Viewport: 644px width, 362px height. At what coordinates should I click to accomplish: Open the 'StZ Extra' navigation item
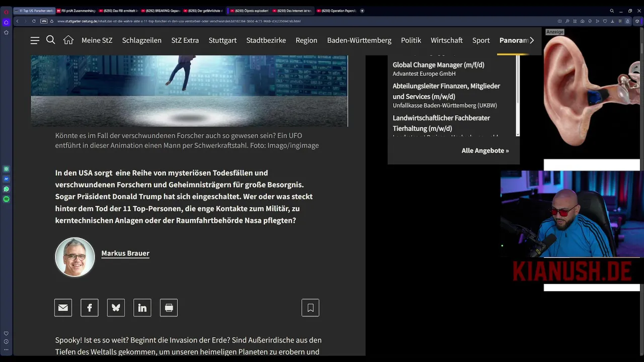tap(185, 40)
